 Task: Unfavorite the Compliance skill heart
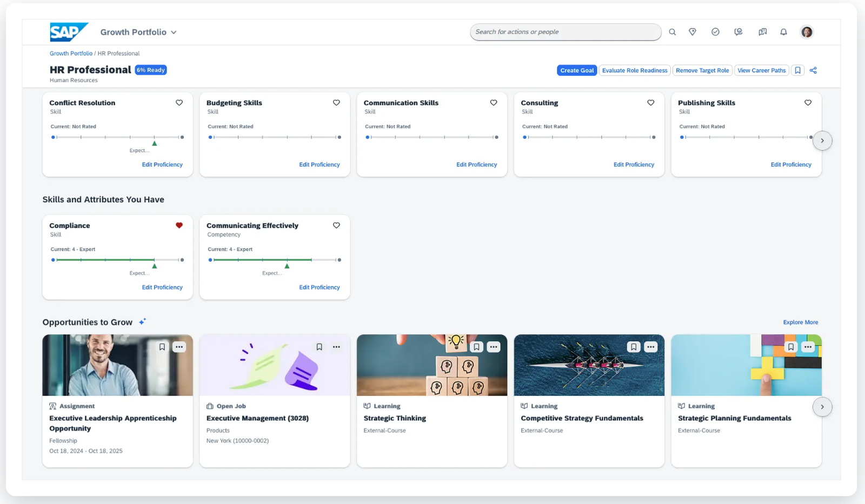coord(179,225)
